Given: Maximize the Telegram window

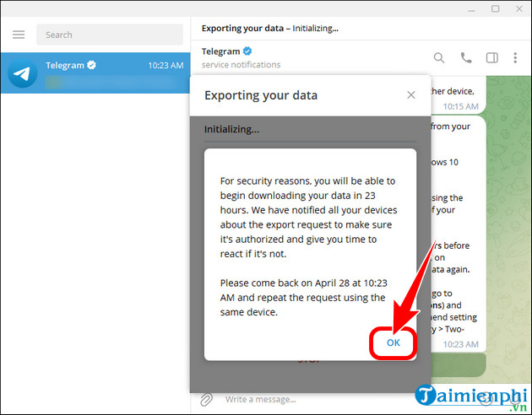Looking at the screenshot, I should [x=495, y=9].
